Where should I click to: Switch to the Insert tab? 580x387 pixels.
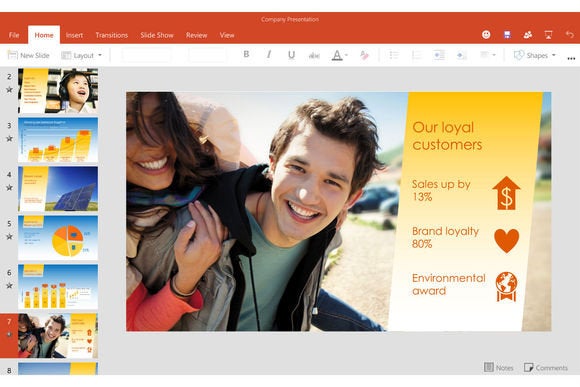[x=74, y=35]
